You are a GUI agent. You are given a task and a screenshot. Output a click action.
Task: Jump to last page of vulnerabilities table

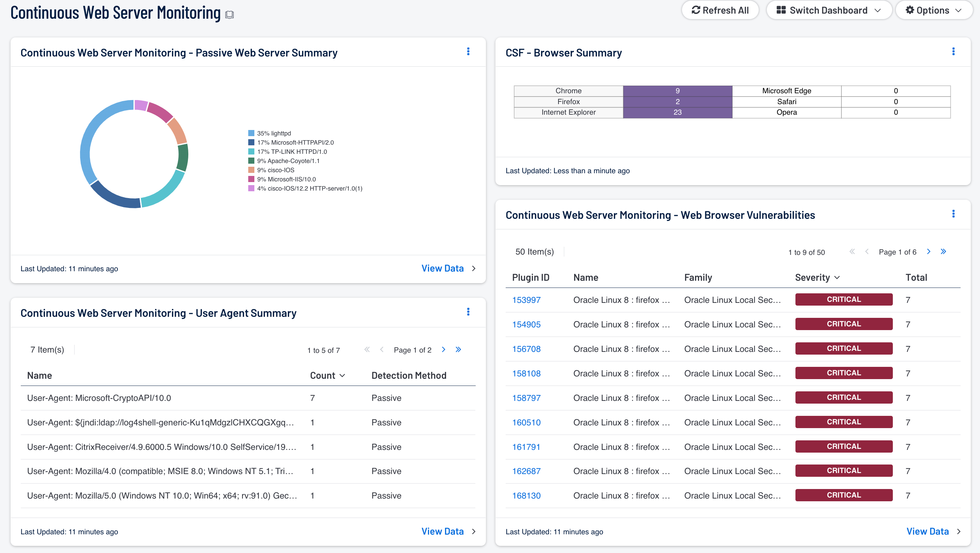click(943, 251)
